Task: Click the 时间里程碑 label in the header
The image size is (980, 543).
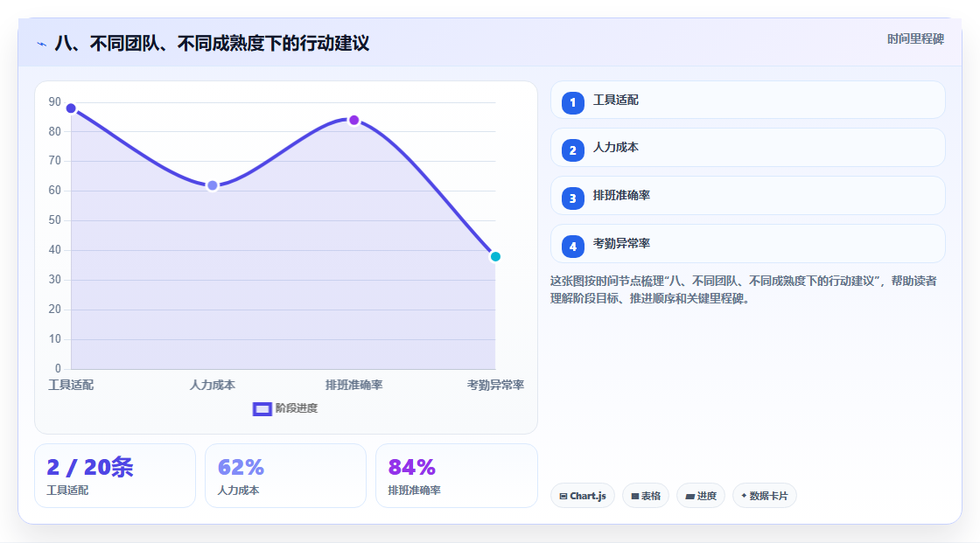Action: [915, 38]
